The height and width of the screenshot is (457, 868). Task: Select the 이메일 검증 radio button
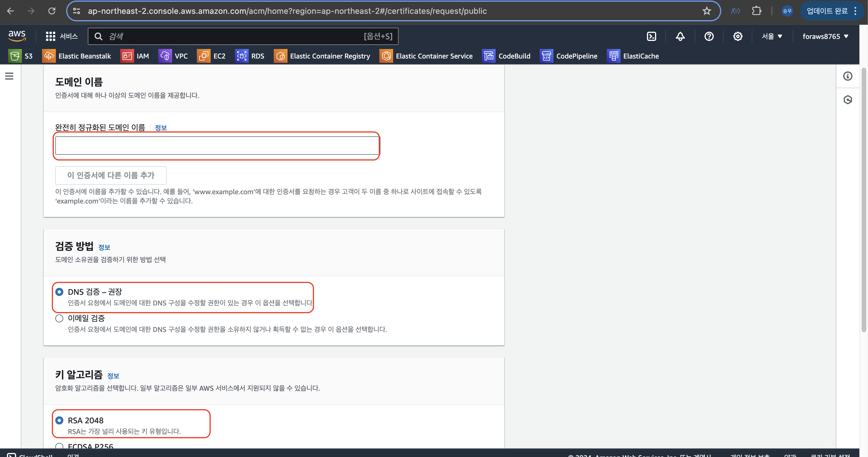59,318
